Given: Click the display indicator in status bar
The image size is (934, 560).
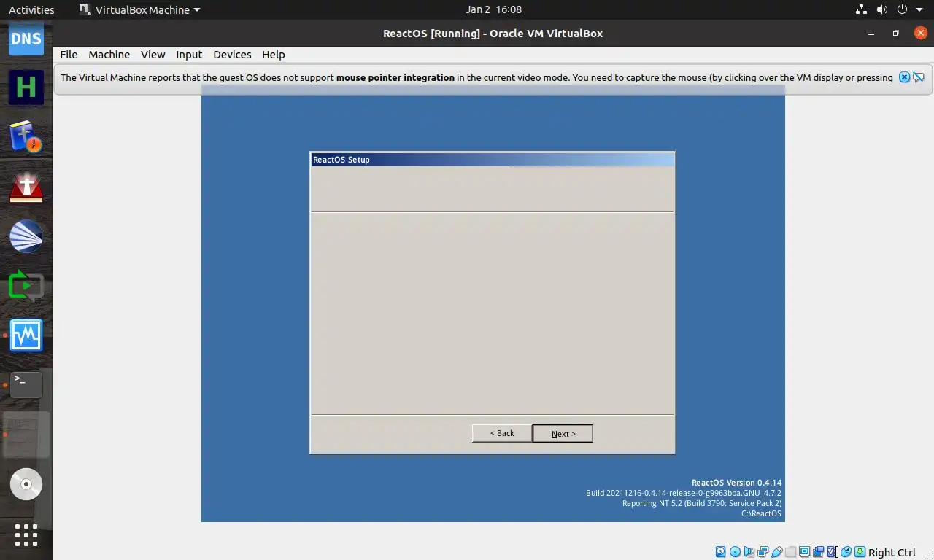Looking at the screenshot, I should [804, 552].
